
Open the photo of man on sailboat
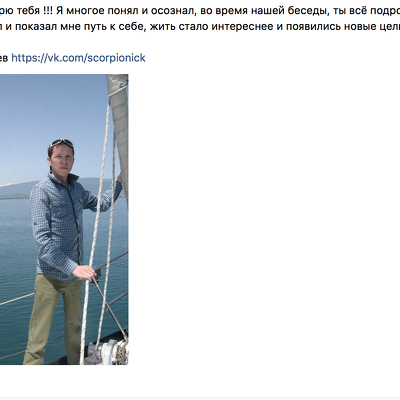pos(64,219)
